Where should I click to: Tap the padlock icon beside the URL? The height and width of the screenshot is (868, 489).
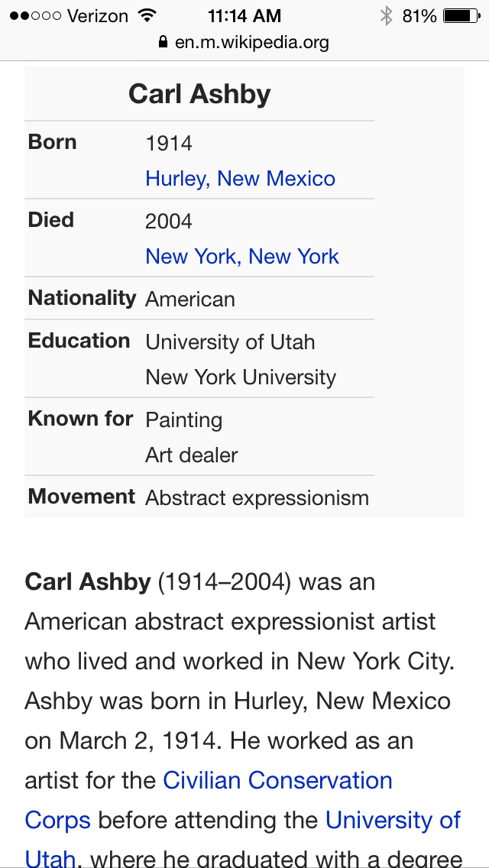point(162,42)
